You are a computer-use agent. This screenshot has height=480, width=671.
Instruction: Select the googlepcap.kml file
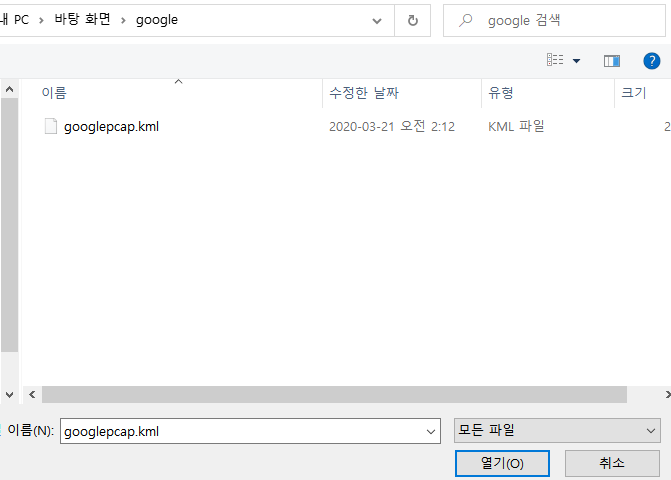click(111, 127)
